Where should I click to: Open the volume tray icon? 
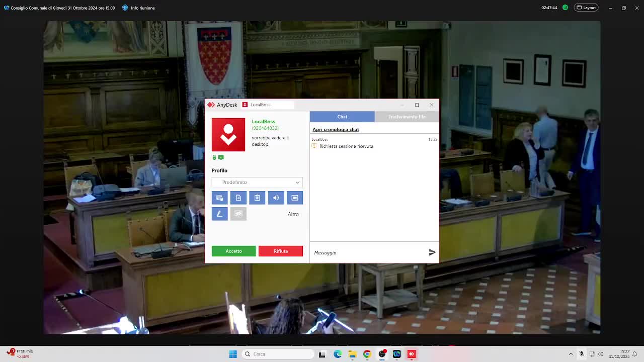coord(600,354)
